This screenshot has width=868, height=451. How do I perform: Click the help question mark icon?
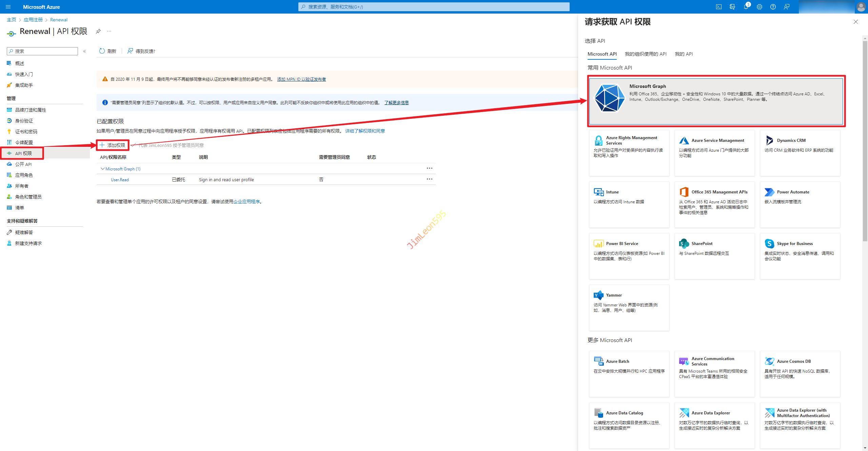[773, 7]
